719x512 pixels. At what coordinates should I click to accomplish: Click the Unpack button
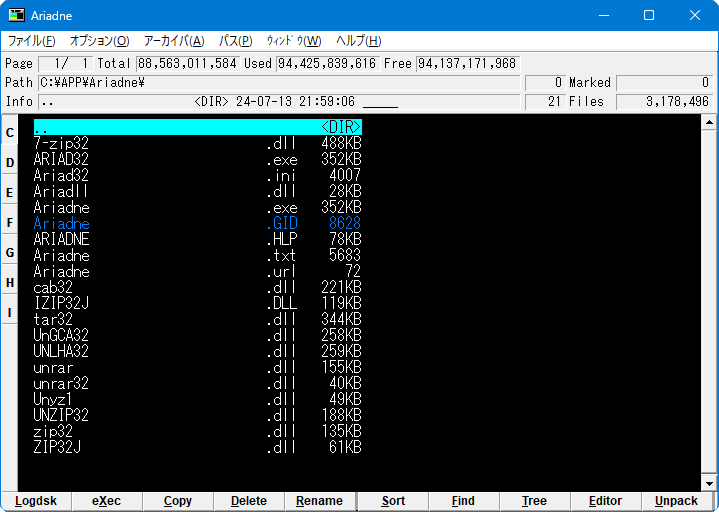tap(677, 501)
